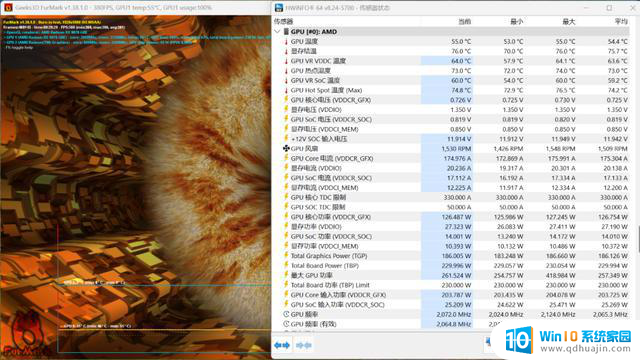This screenshot has height=360, width=640.
Task: Click the current value 11.914 V
Action: 459,139
